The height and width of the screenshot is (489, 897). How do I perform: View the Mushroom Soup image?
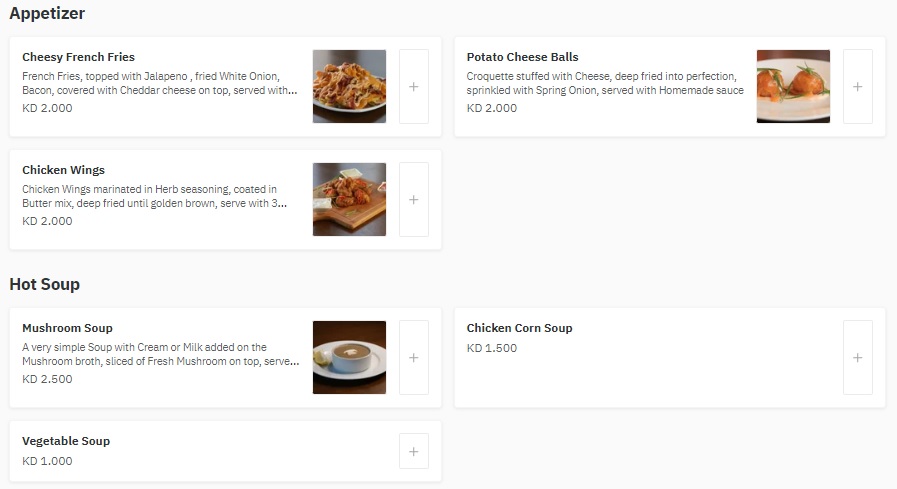(349, 357)
